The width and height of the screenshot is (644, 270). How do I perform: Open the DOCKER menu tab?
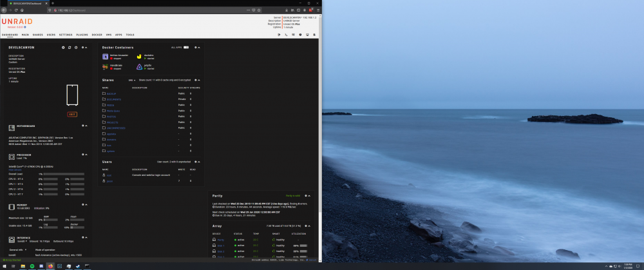pyautogui.click(x=97, y=35)
